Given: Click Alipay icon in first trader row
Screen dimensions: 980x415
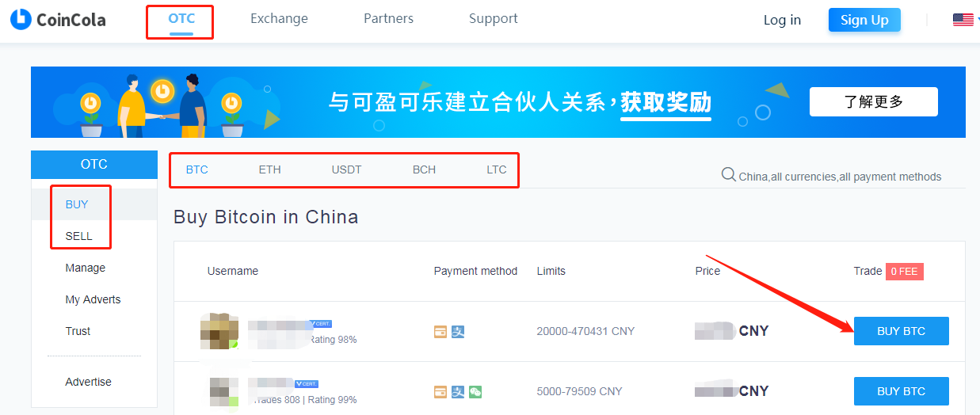Looking at the screenshot, I should point(458,332).
